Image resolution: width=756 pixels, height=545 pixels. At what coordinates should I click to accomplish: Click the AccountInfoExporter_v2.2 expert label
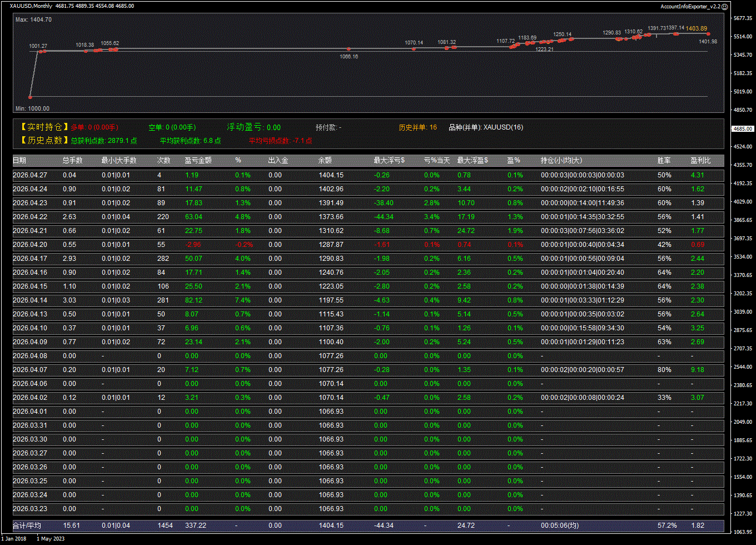pos(690,6)
